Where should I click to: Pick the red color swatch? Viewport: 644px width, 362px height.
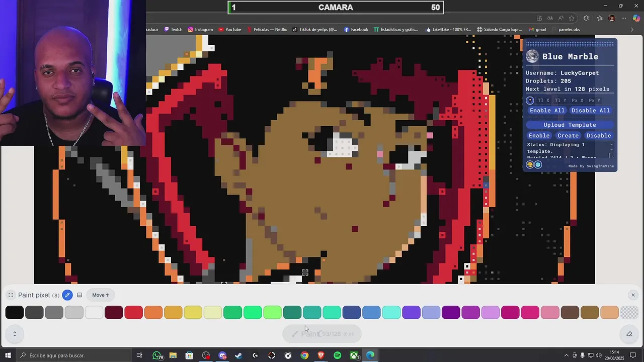[133, 312]
